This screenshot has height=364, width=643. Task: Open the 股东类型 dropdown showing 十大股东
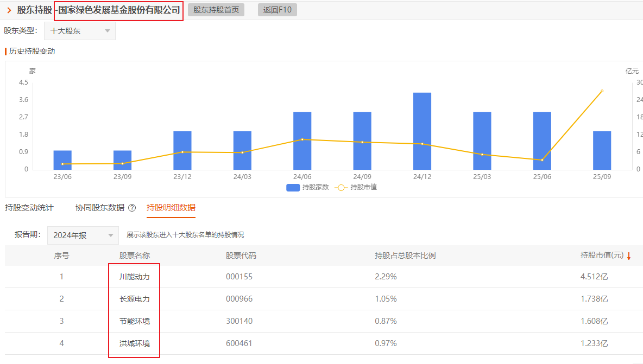click(79, 31)
